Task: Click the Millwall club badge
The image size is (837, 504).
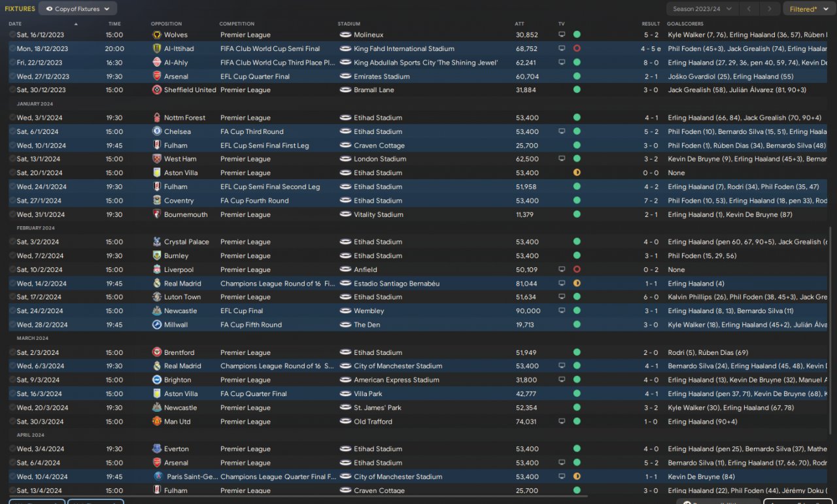Action: pyautogui.click(x=157, y=324)
